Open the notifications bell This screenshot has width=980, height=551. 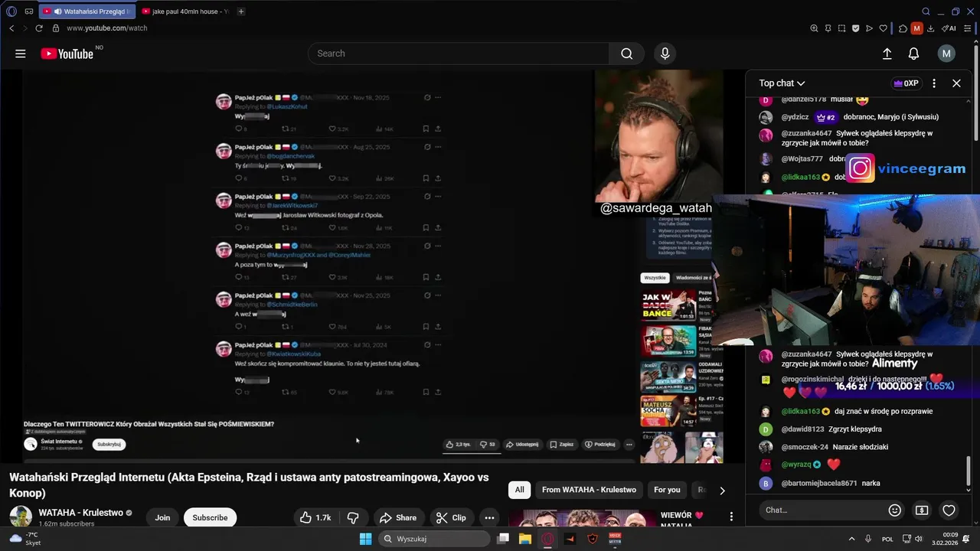(913, 54)
